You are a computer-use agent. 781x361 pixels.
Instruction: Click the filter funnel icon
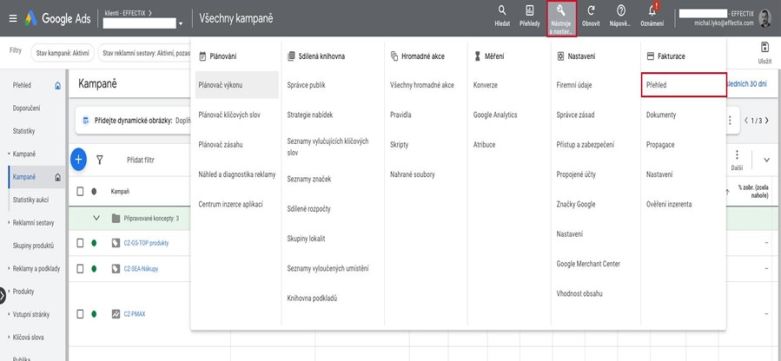pyautogui.click(x=99, y=159)
